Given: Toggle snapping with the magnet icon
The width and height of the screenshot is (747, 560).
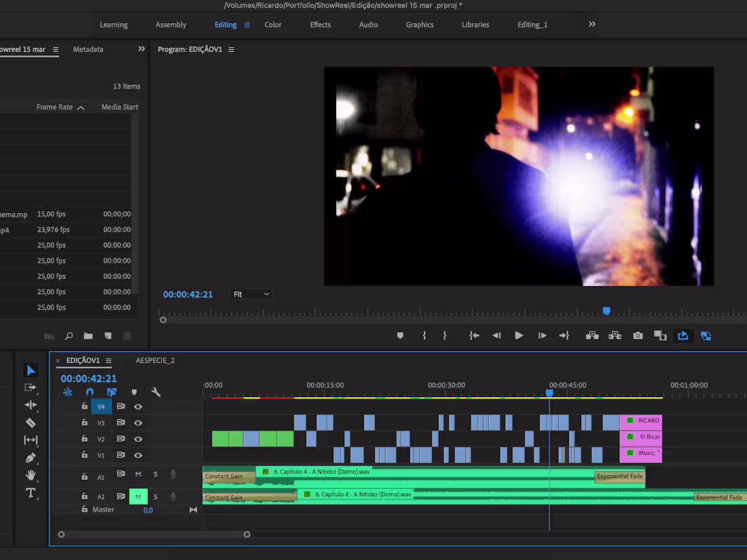Looking at the screenshot, I should 89,392.
